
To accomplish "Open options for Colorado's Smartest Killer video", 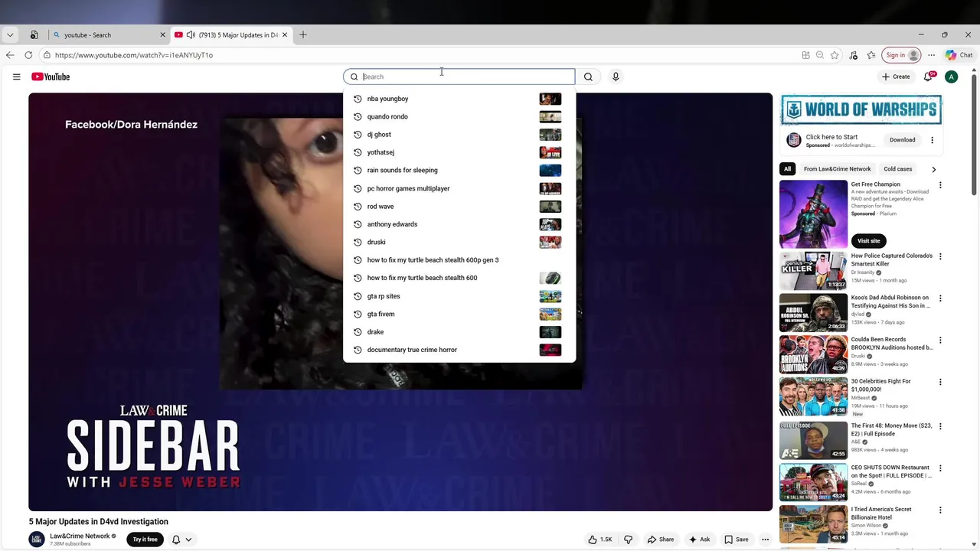I will [x=940, y=256].
